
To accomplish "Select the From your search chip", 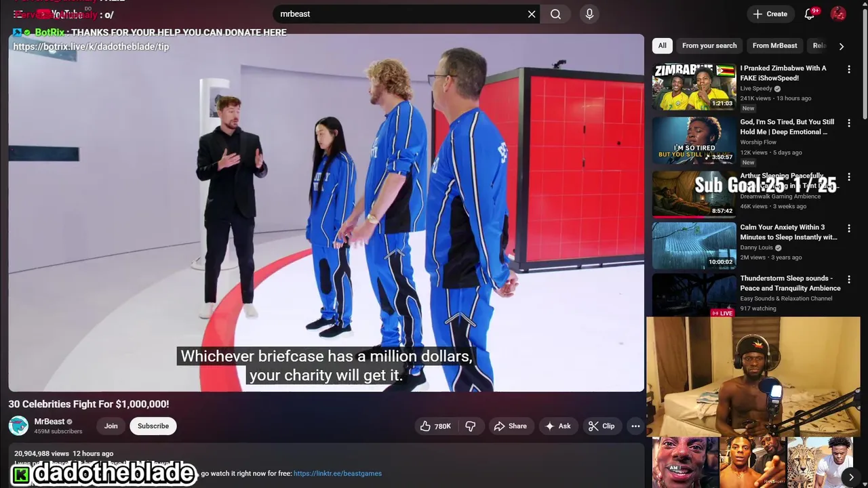I will (709, 45).
